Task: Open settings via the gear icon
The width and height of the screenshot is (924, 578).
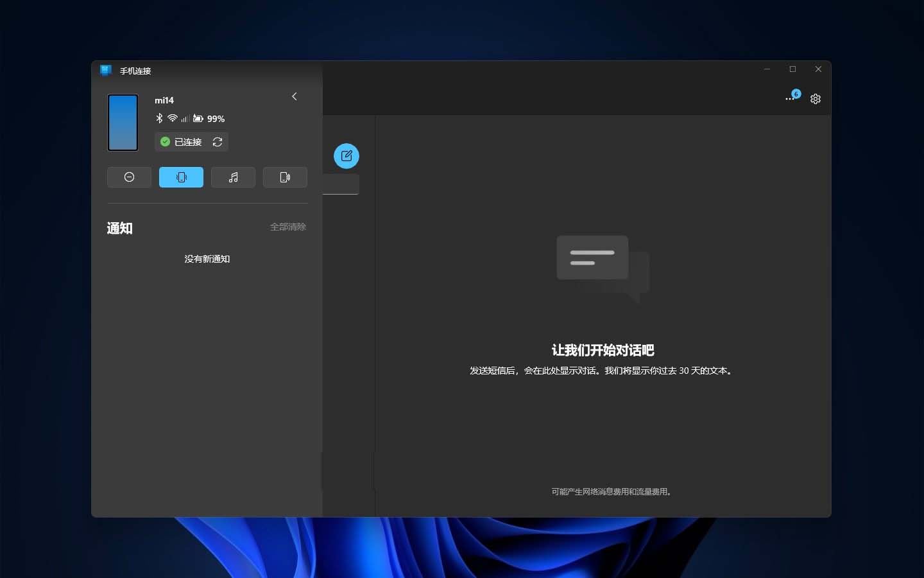Action: (x=816, y=99)
